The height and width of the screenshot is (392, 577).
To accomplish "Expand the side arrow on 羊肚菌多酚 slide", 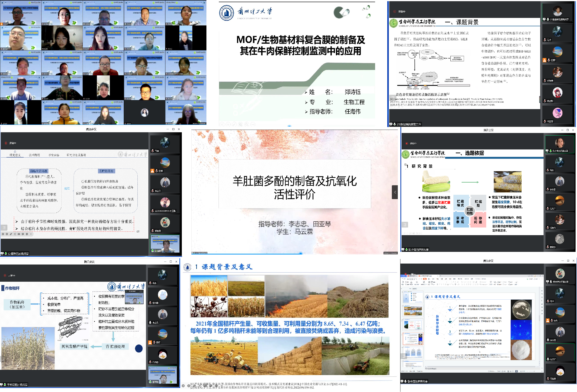I will coord(395,192).
